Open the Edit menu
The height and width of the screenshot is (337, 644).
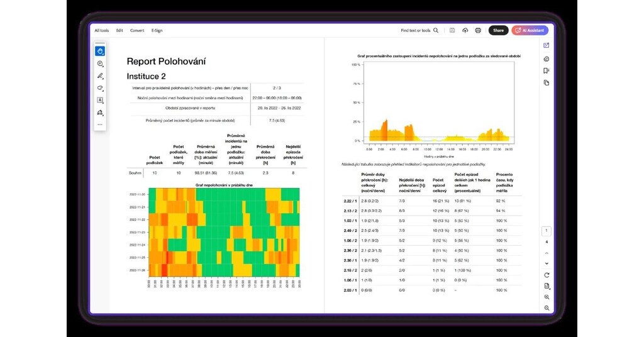[x=119, y=30]
